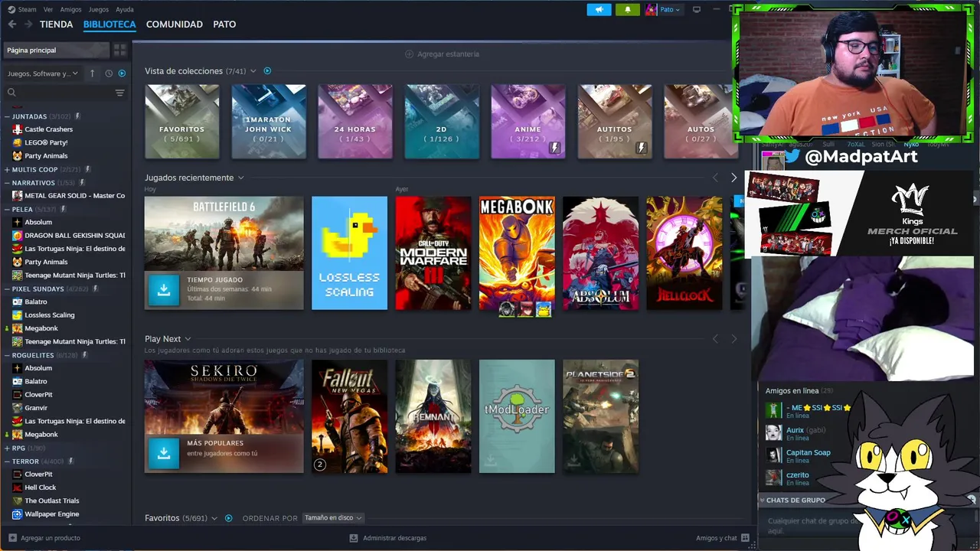Open Jugados recientemente shelf dropdown
980x551 pixels.
(240, 178)
